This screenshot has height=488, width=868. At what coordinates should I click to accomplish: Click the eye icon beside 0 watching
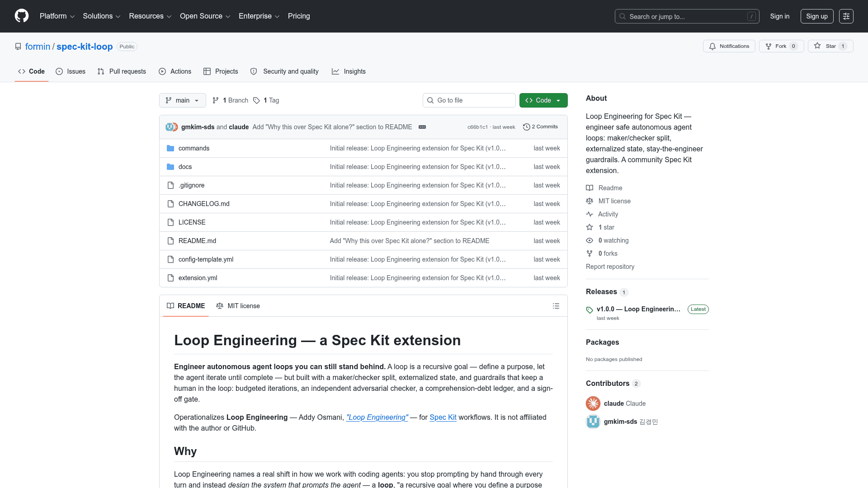tap(590, 240)
